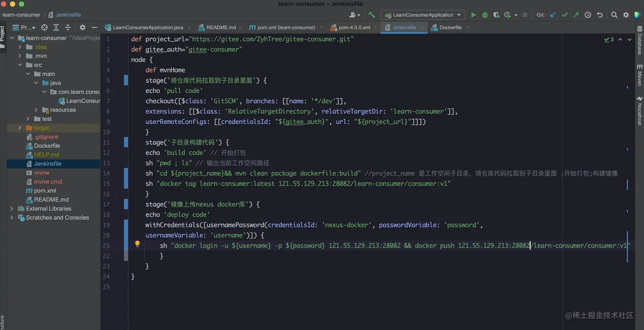This screenshot has height=330, width=644.
Task: Run with Coverage shield icon
Action: click(496, 15)
